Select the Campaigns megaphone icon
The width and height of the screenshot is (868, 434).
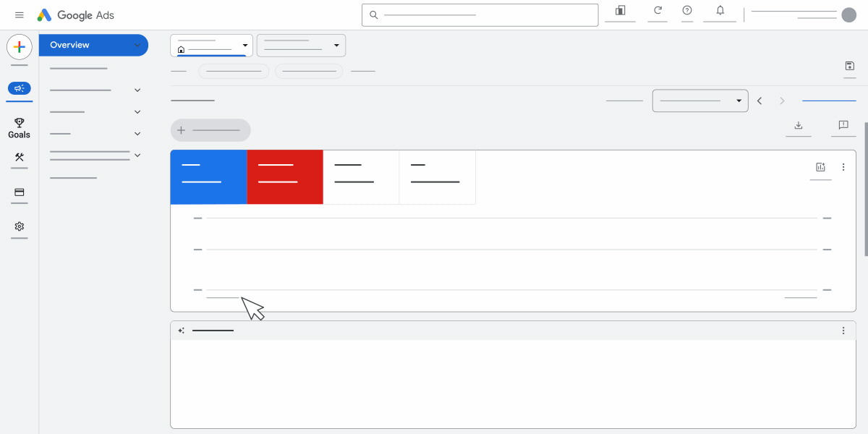19,90
